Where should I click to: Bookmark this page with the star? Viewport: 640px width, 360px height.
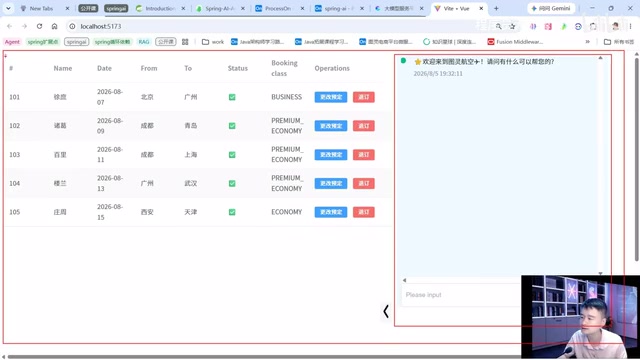[x=512, y=26]
